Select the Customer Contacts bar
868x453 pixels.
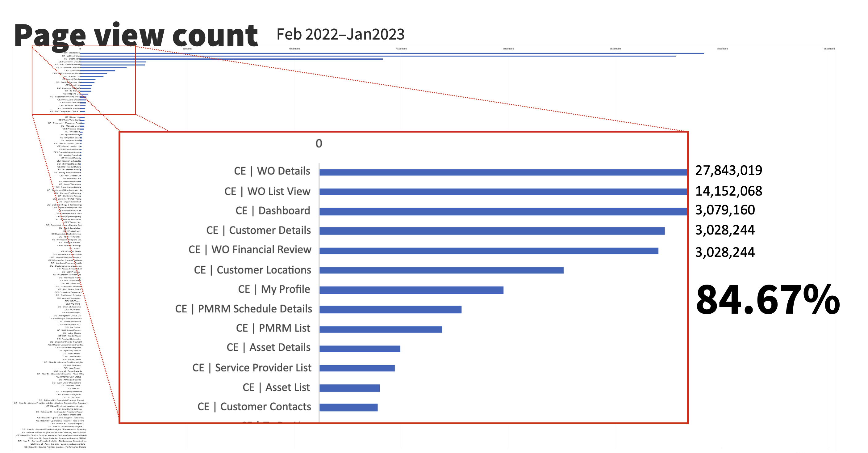point(348,408)
